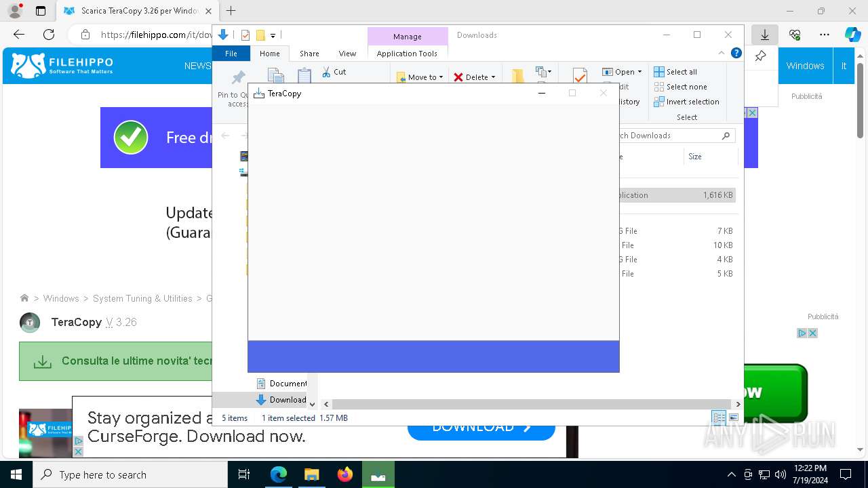Switch to the Share ribbon tab
Viewport: 868px width, 488px height.
(x=309, y=54)
